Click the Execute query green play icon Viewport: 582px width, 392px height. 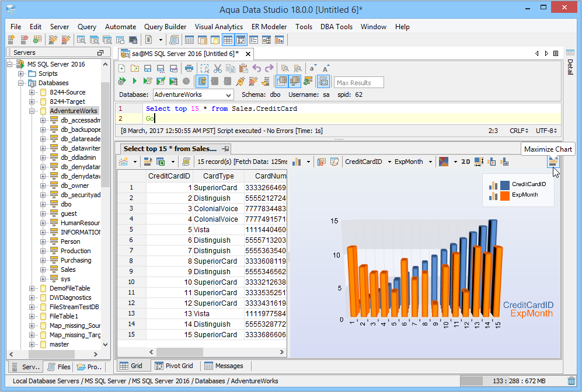(134, 81)
